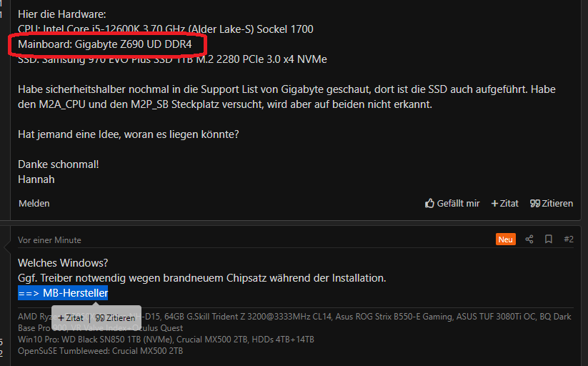
Task: Choose Zitieren in the selection tooltip
Action: click(x=115, y=318)
